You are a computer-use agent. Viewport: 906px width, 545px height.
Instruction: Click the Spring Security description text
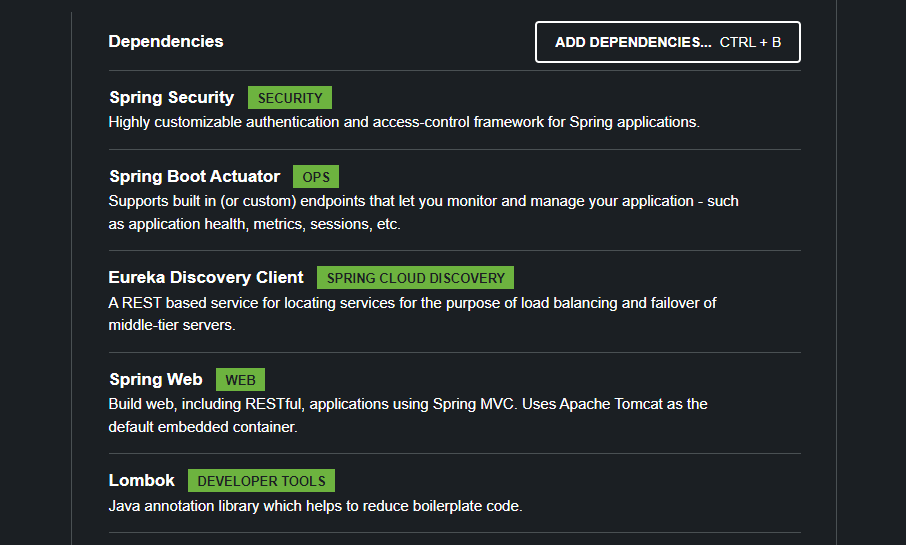404,123
